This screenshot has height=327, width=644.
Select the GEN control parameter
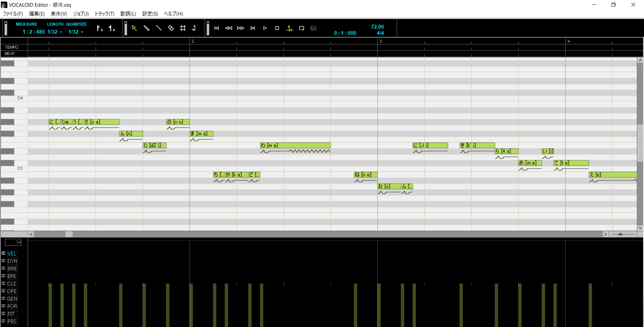tap(12, 299)
